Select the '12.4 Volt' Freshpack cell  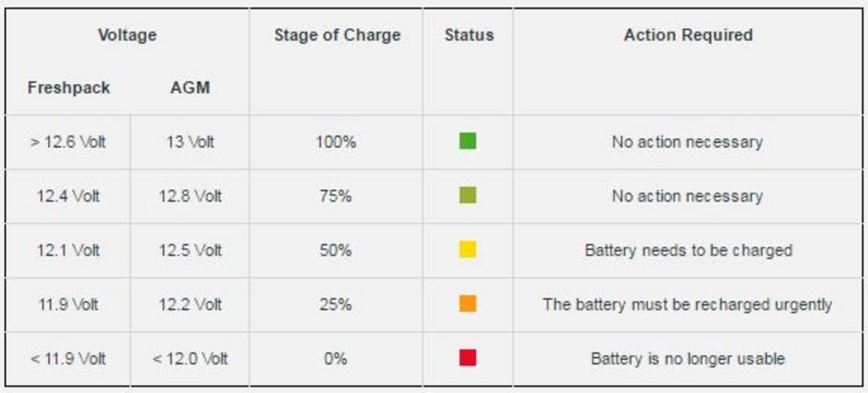[x=68, y=196]
